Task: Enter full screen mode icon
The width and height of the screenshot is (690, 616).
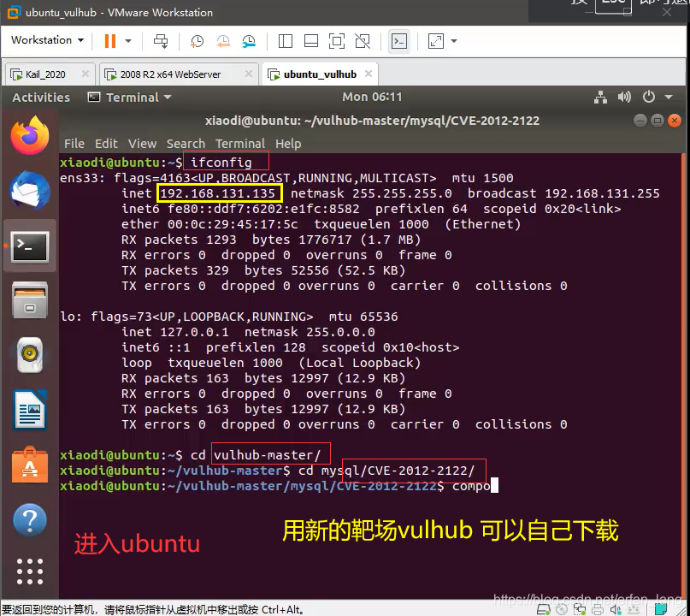Action: point(337,41)
